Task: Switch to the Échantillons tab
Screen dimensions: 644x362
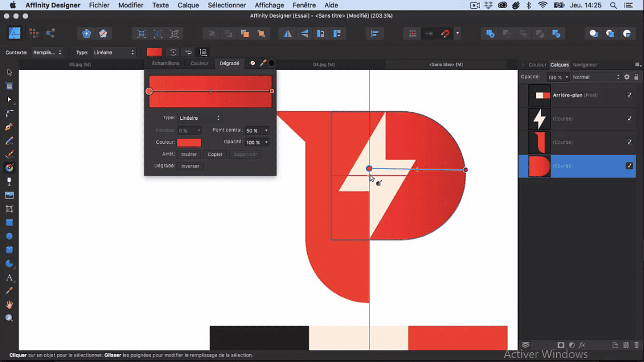Action: (x=166, y=64)
